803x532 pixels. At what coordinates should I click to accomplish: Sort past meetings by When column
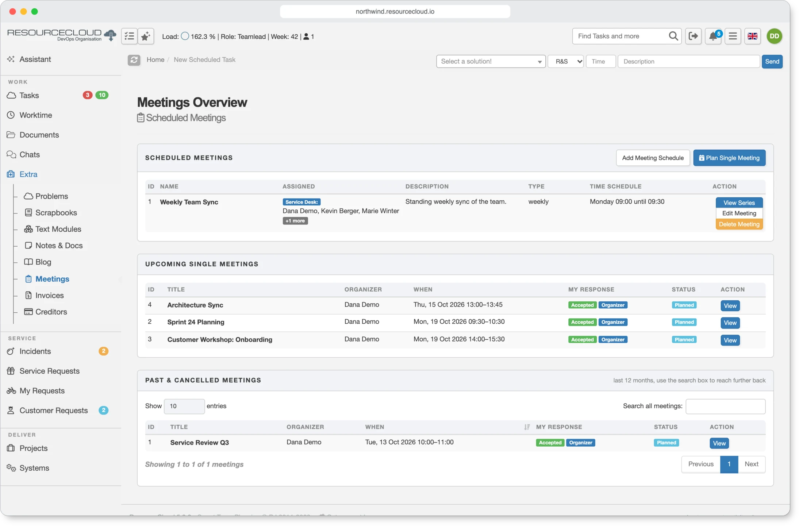pos(447,427)
